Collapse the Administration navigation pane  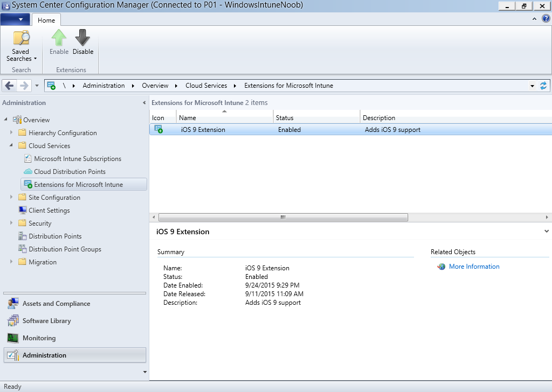click(x=144, y=103)
